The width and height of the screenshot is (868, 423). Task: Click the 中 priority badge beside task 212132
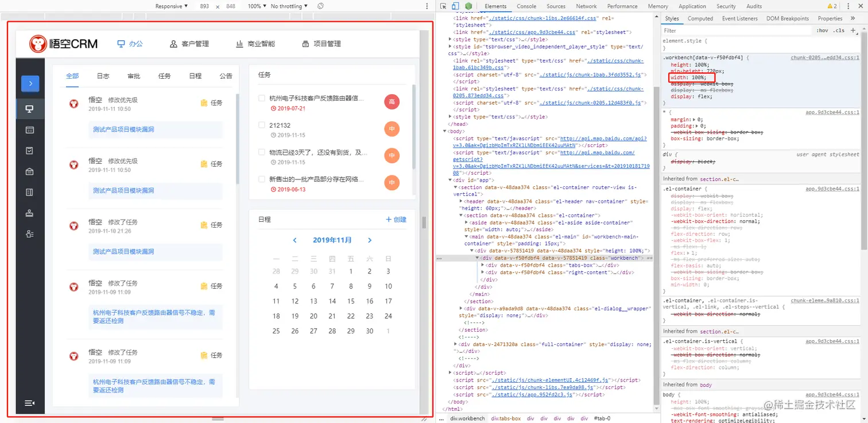tap(392, 129)
